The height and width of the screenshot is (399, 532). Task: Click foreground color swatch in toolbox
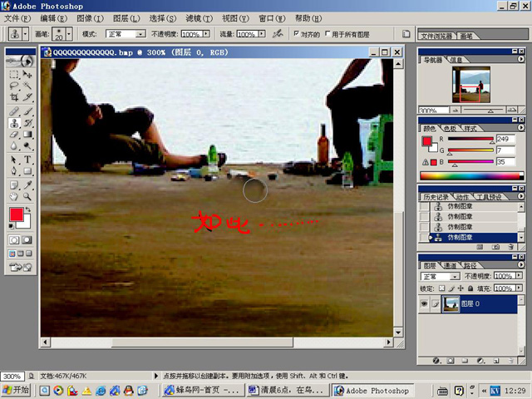click(x=17, y=214)
